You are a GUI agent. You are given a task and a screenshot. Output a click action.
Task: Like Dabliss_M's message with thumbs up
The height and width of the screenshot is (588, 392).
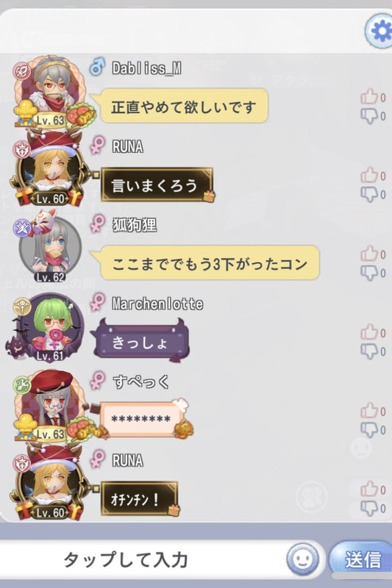pos(369,97)
